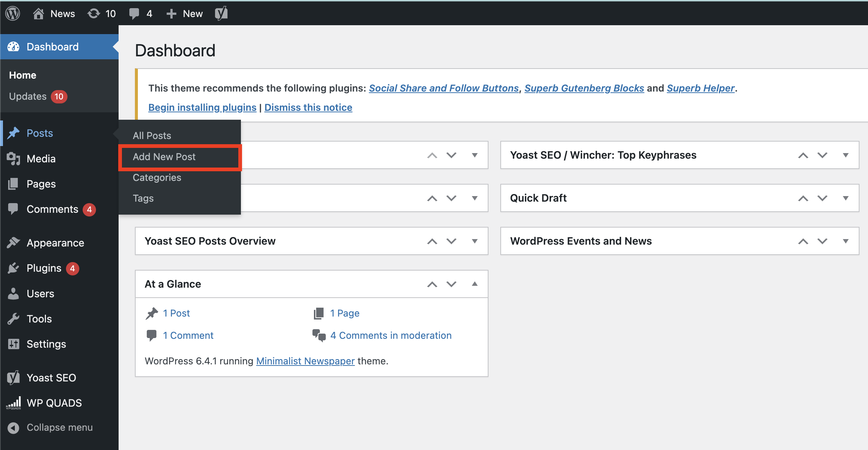Click the Settings sliders icon
The height and width of the screenshot is (450, 868).
point(13,344)
